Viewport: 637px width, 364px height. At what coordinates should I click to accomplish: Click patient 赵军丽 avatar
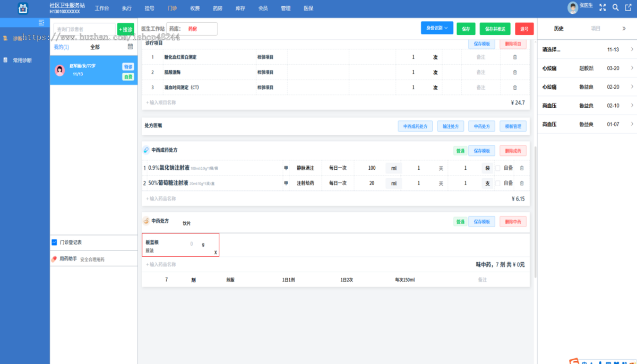pyautogui.click(x=60, y=70)
